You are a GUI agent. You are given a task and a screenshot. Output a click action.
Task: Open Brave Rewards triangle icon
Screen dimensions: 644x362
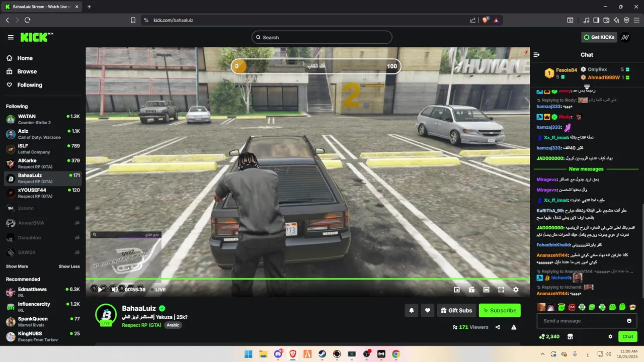click(x=496, y=20)
